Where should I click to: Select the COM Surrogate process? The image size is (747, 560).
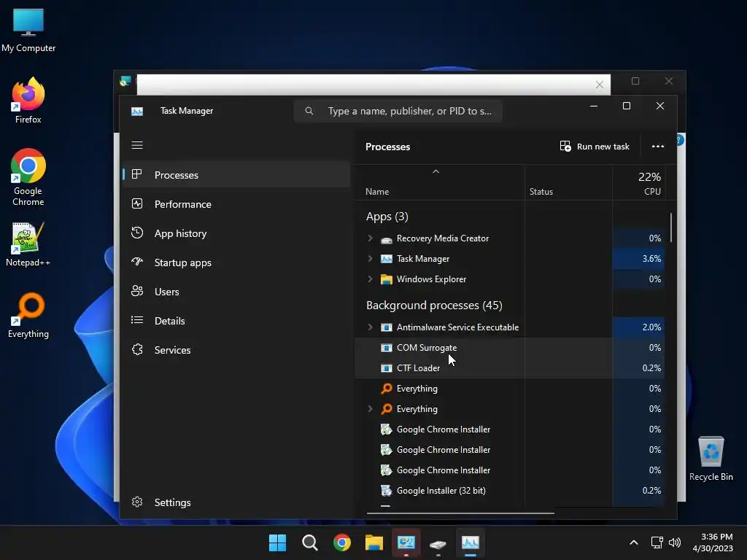pyautogui.click(x=510, y=348)
